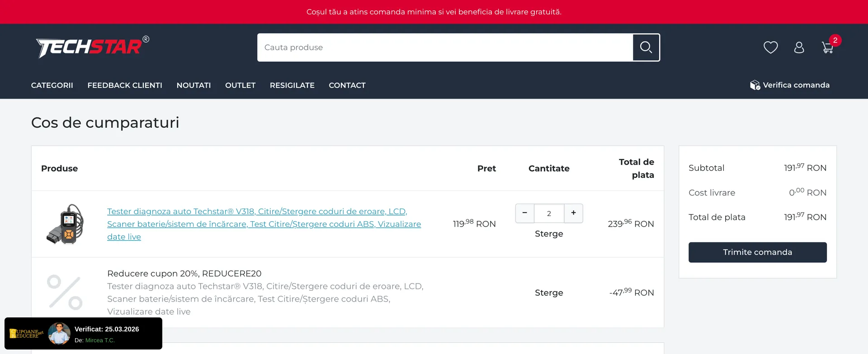Image resolution: width=868 pixels, height=354 pixels.
Task: Click the quantity number field
Action: [549, 214]
